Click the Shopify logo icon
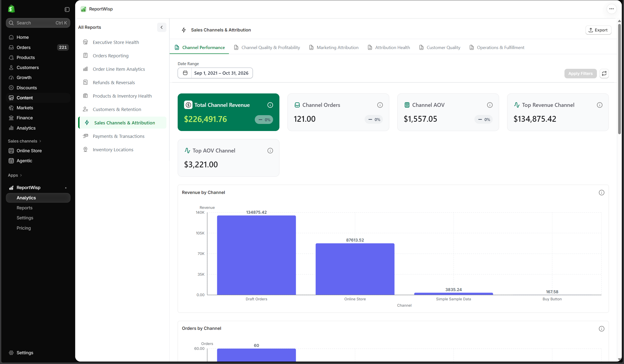Screen dimensions: 624x364 tap(11, 9)
